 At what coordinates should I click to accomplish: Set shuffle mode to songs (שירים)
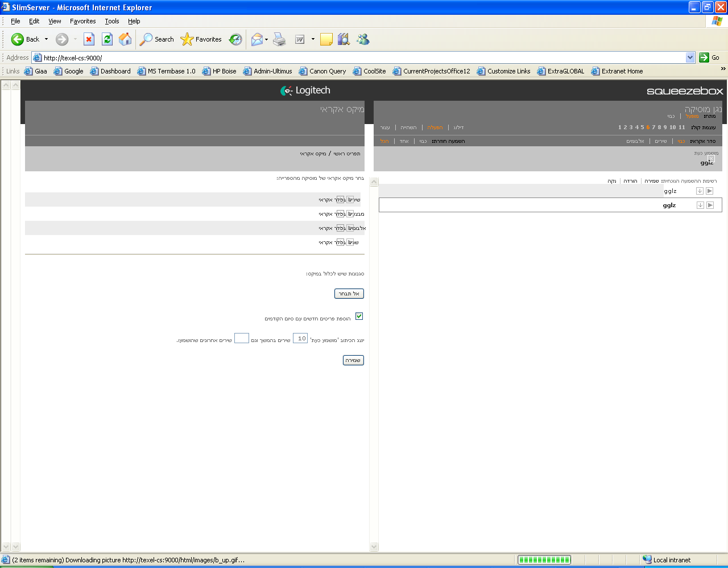pos(660,141)
